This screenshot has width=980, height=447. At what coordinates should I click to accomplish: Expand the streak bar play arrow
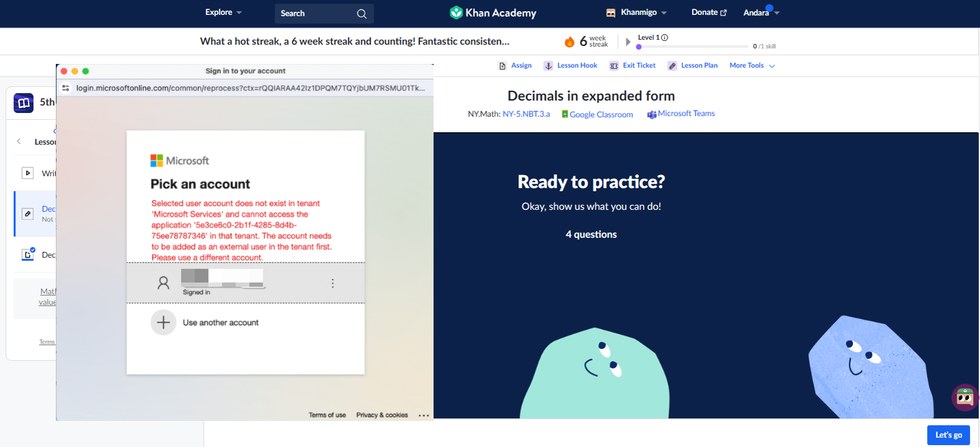click(628, 42)
